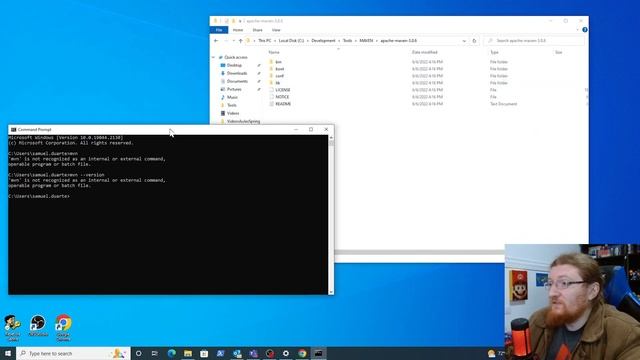Click scroll-down arrow in Command Prompt

pos(331,292)
